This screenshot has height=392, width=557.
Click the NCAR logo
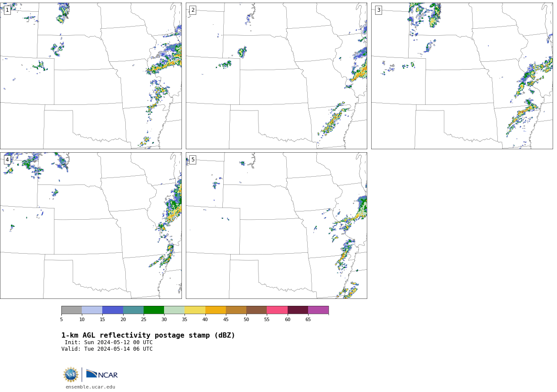(x=102, y=374)
